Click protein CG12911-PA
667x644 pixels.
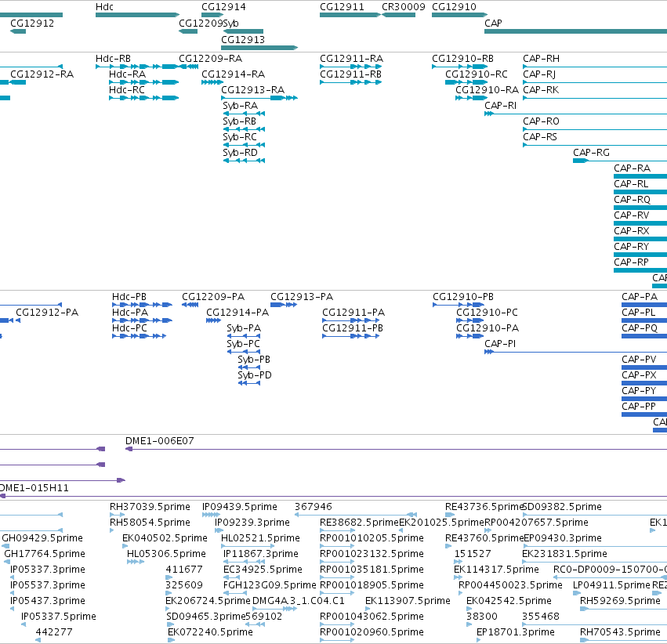[x=351, y=320]
